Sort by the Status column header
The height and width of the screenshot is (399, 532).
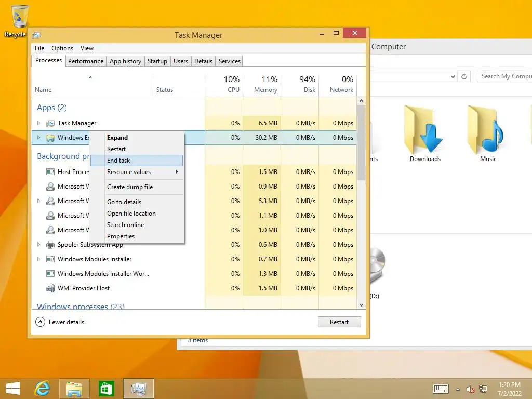tap(179, 84)
